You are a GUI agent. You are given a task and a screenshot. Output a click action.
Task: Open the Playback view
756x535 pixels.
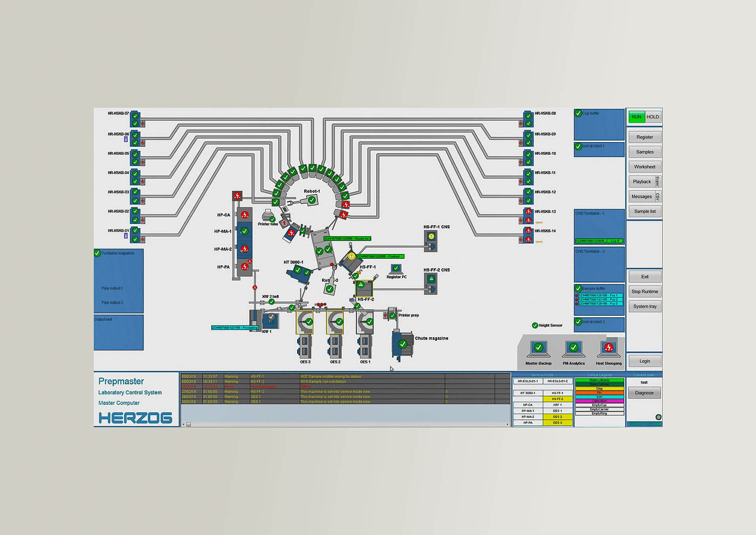pos(642,182)
